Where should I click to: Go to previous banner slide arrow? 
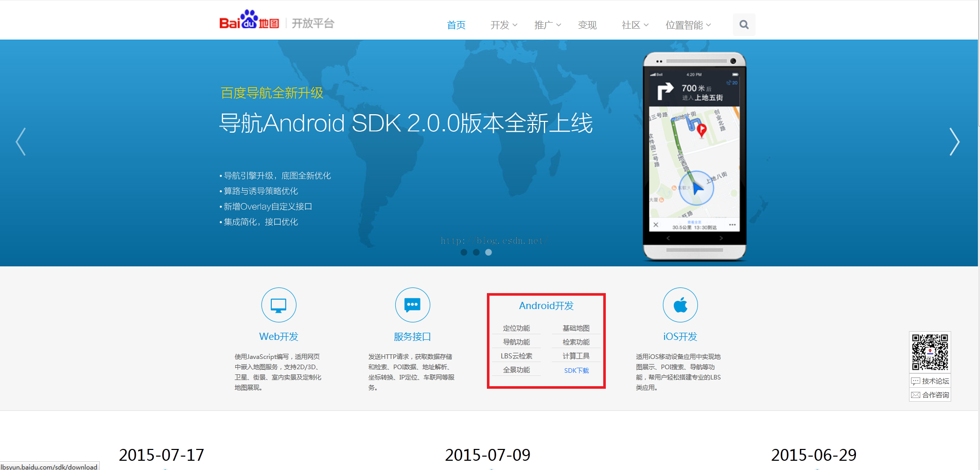click(21, 141)
